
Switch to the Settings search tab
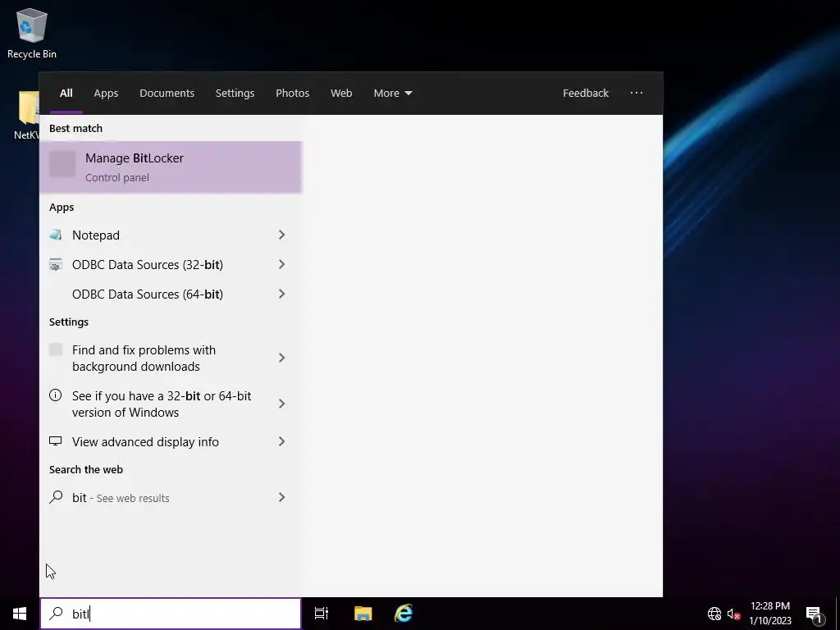(x=235, y=94)
